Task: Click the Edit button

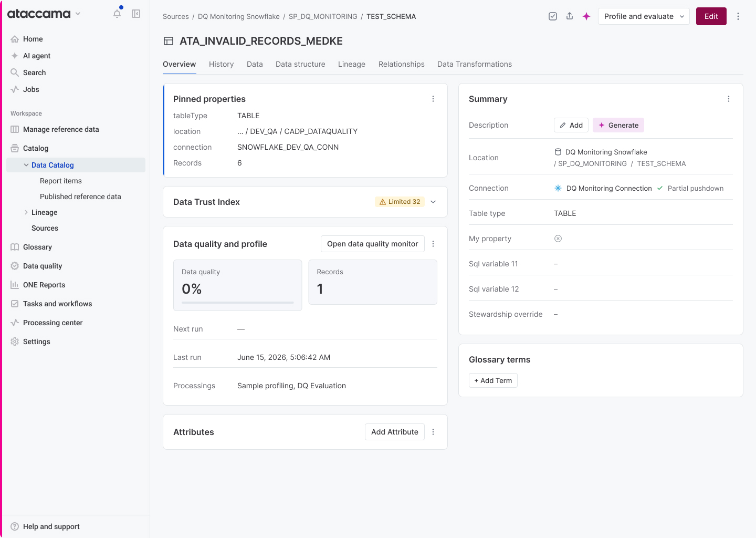Action: click(x=711, y=16)
